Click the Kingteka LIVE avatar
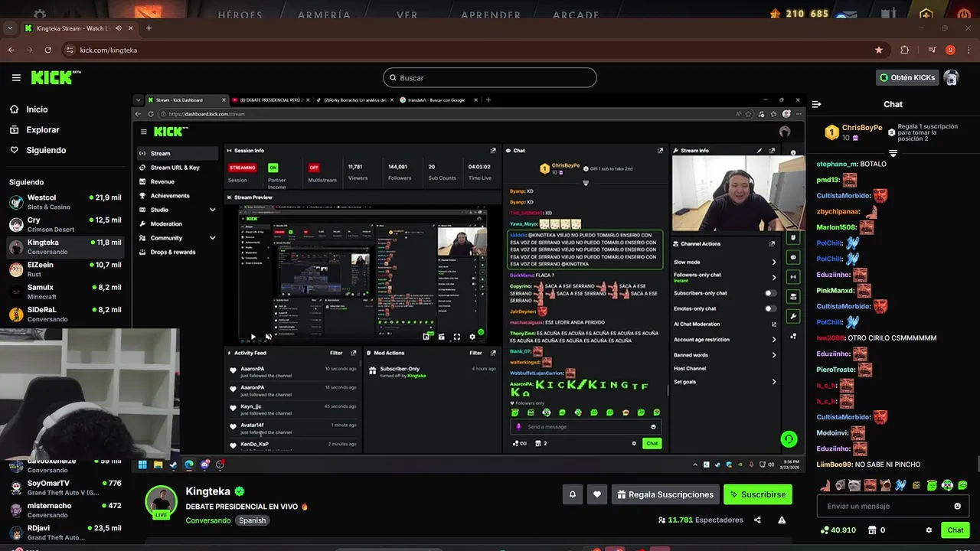Image resolution: width=980 pixels, height=551 pixels. [x=162, y=502]
